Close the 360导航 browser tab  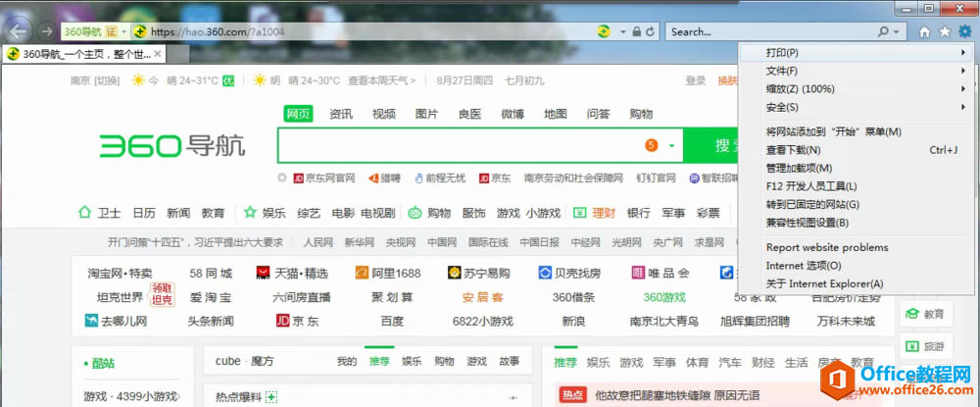158,54
